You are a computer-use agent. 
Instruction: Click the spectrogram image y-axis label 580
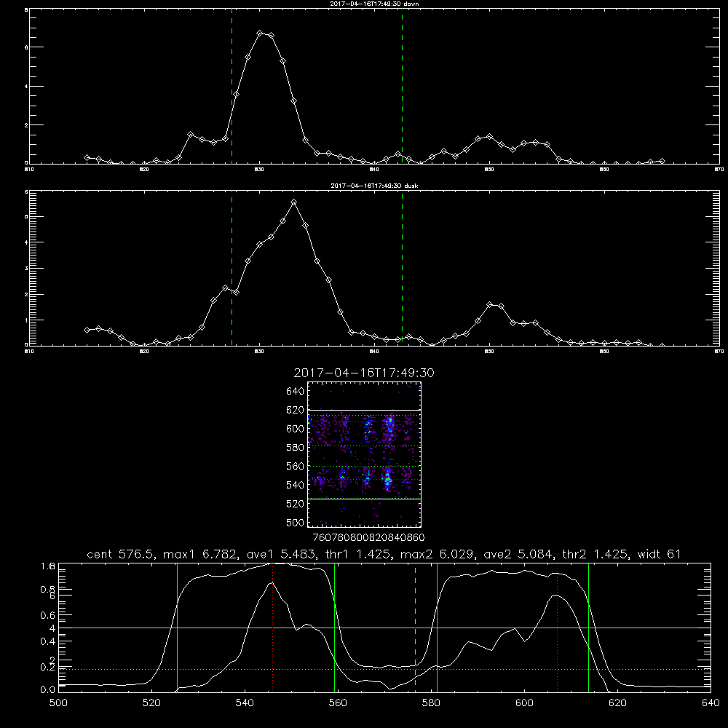[296, 448]
